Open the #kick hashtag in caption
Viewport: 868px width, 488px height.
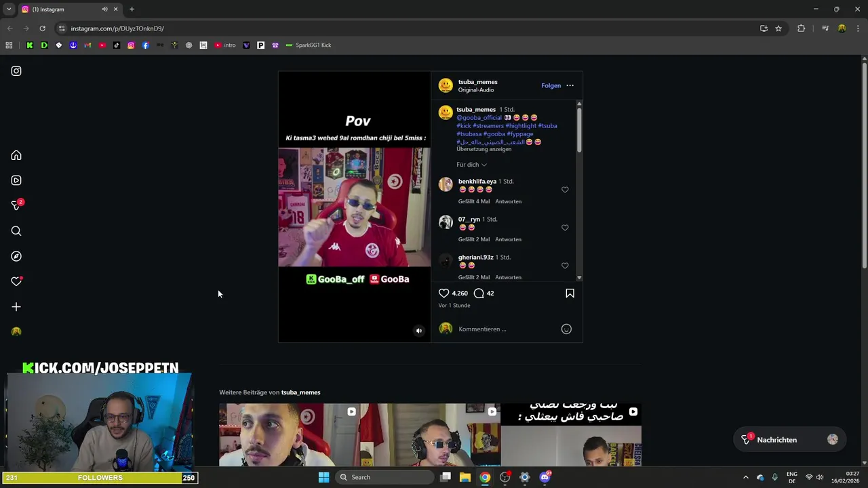[x=464, y=125]
